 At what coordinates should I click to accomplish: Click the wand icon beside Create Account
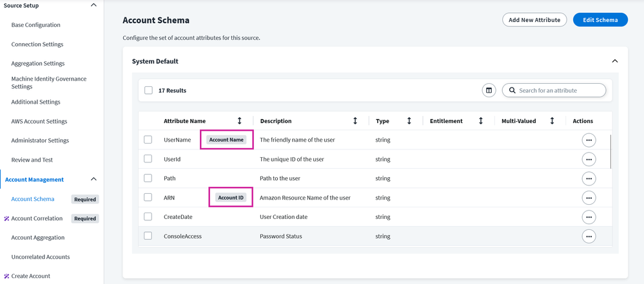6,276
